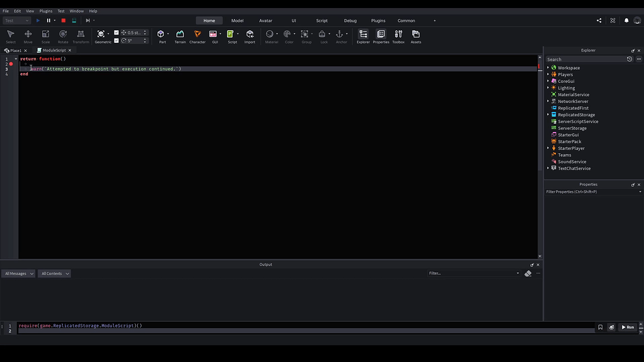Toggle the Properties panel button
The height and width of the screenshot is (362, 644).
[x=380, y=36]
